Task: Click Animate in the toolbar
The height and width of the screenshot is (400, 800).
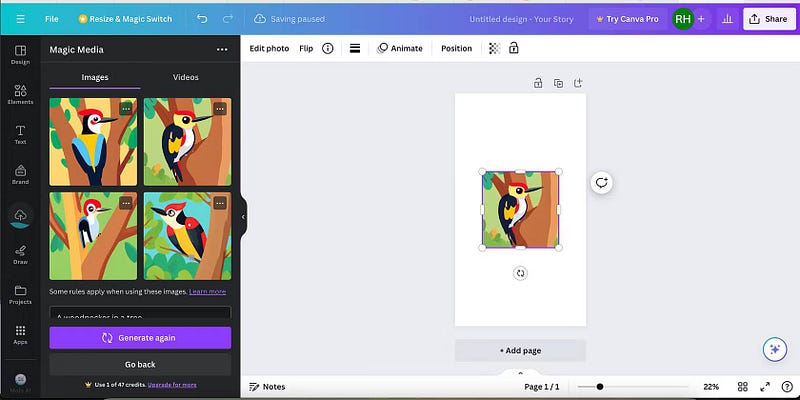Action: [x=400, y=48]
